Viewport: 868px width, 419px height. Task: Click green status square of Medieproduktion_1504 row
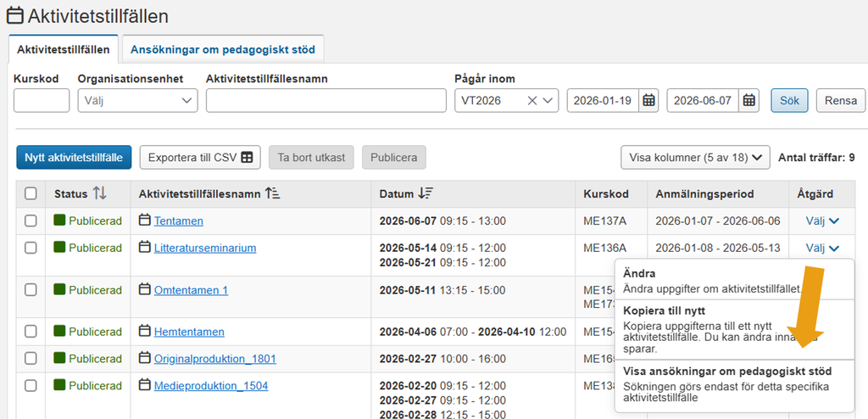pos(59,385)
